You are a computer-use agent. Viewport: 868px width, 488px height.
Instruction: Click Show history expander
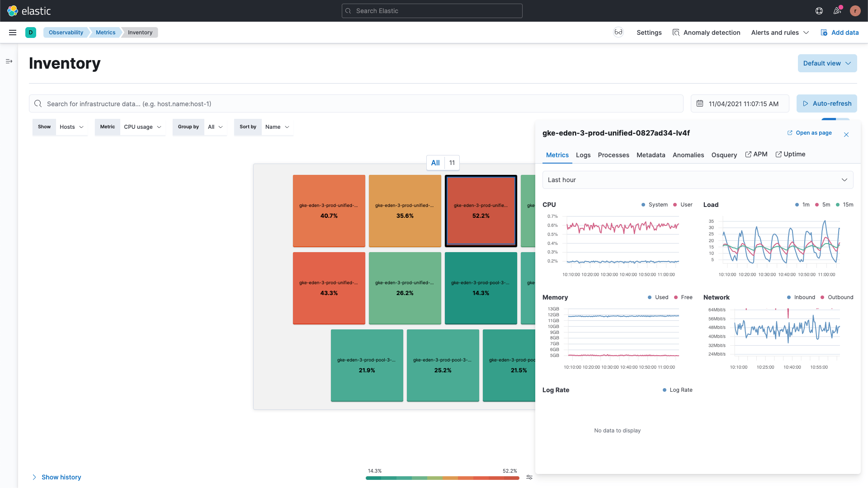(56, 477)
